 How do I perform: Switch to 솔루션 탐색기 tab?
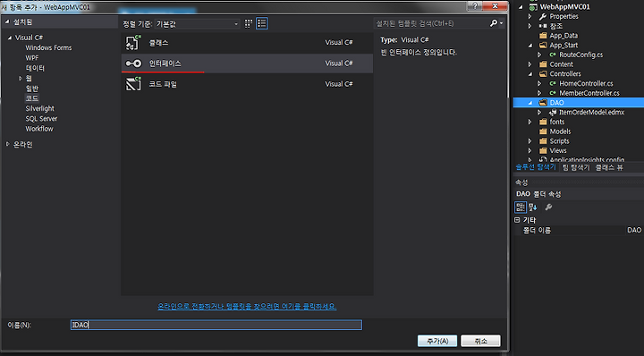(536, 167)
